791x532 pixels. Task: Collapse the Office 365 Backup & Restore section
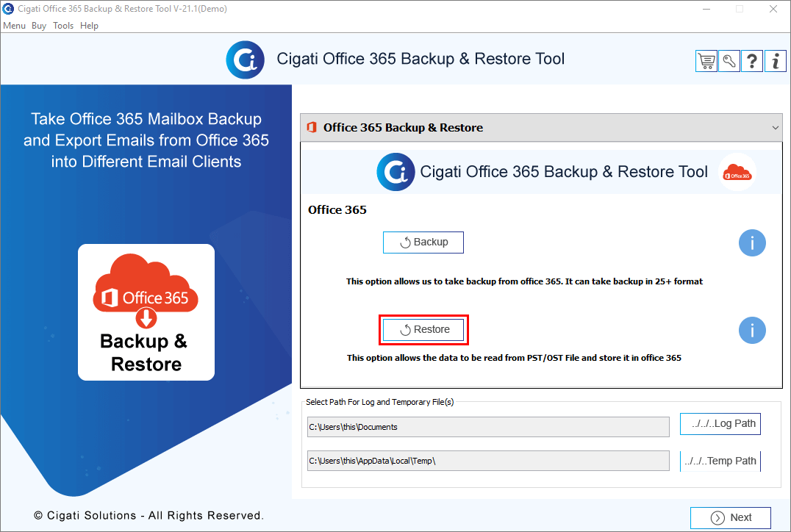pyautogui.click(x=775, y=128)
